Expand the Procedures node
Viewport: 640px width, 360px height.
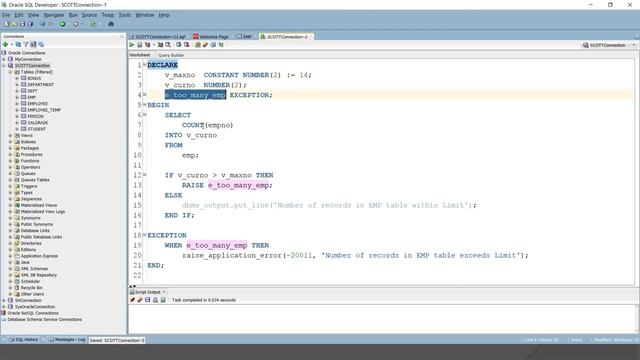10,154
